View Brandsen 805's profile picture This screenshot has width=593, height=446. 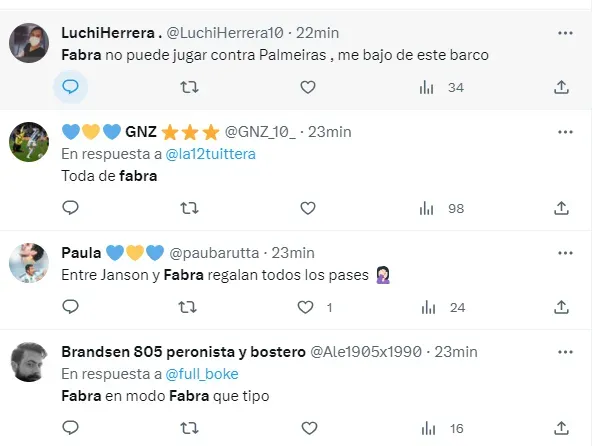tap(29, 362)
